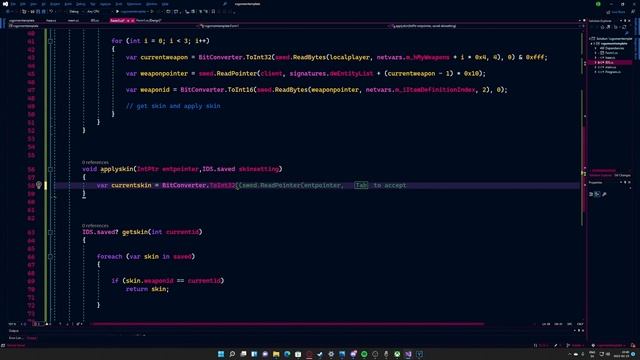Screen dimensions: 640x360
Task: Select the Solution root node in Solution Explorer
Action: 611,39
